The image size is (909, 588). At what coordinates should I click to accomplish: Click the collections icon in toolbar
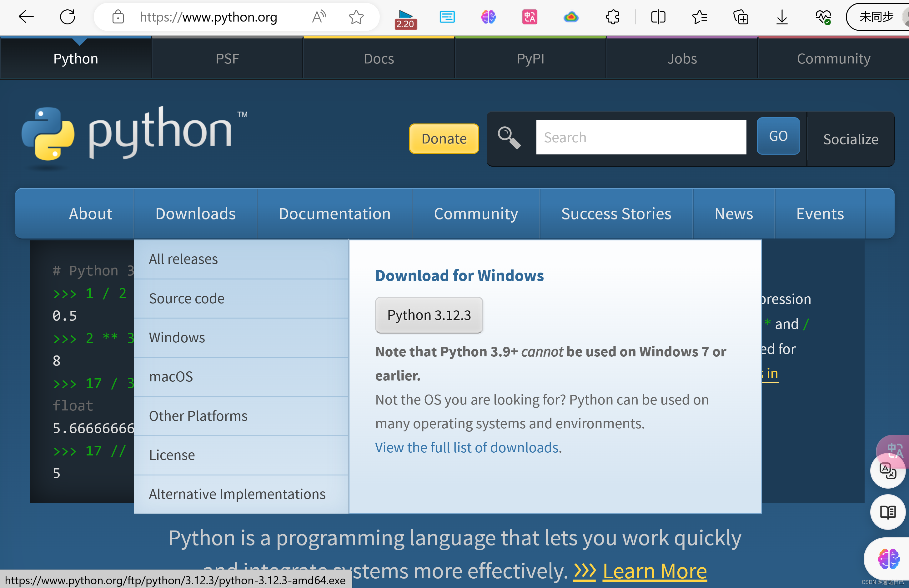tap(741, 17)
